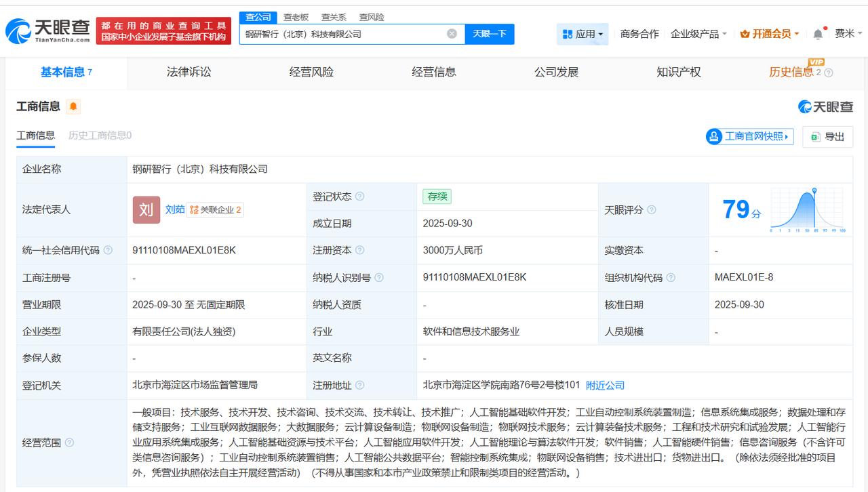
Task: Open the 知识产权 tab
Action: pyautogui.click(x=678, y=72)
